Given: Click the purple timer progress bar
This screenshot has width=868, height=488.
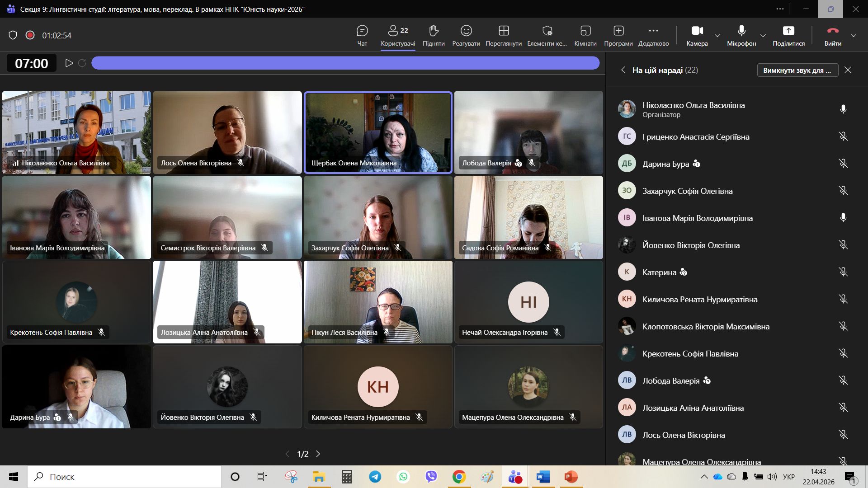Looking at the screenshot, I should coord(345,63).
